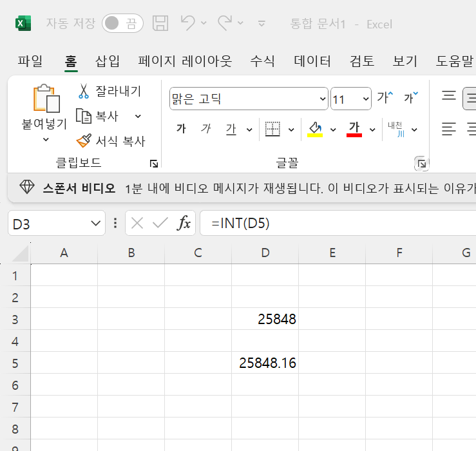Select row 5 header
The image size is (476, 451).
pyautogui.click(x=15, y=363)
